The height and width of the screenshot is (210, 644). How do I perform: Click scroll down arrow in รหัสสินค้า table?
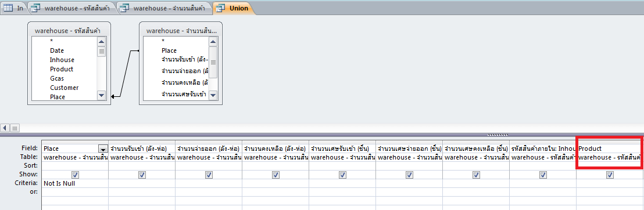coord(102,95)
